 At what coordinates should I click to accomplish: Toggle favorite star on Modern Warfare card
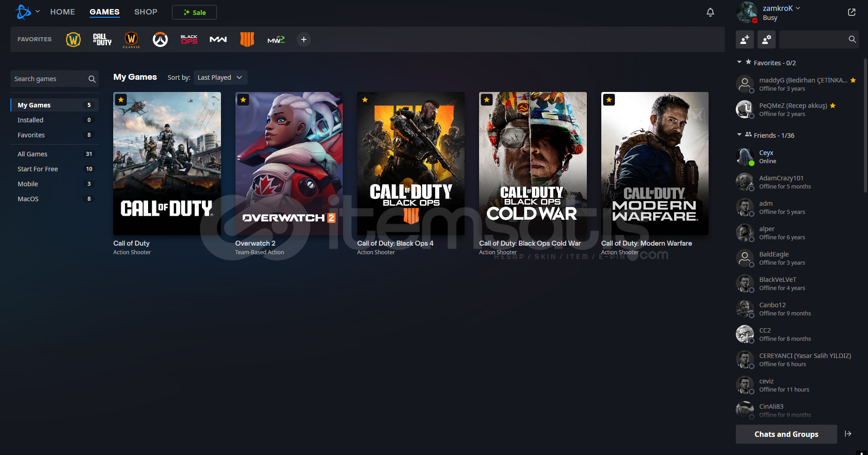point(609,100)
